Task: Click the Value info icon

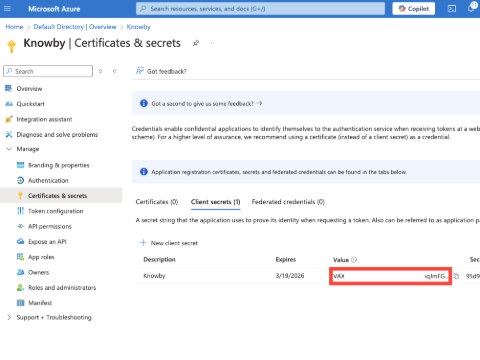Action: click(354, 260)
